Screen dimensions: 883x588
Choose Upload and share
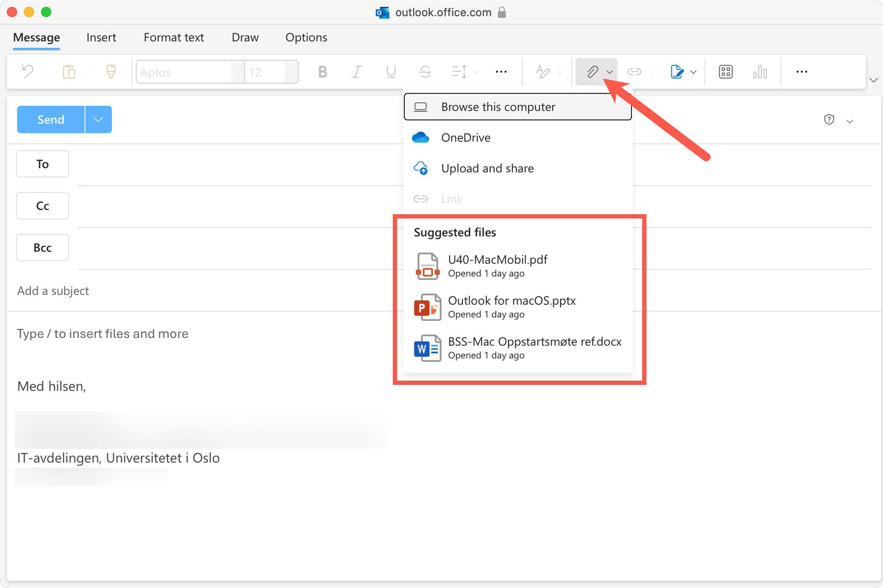(x=517, y=168)
